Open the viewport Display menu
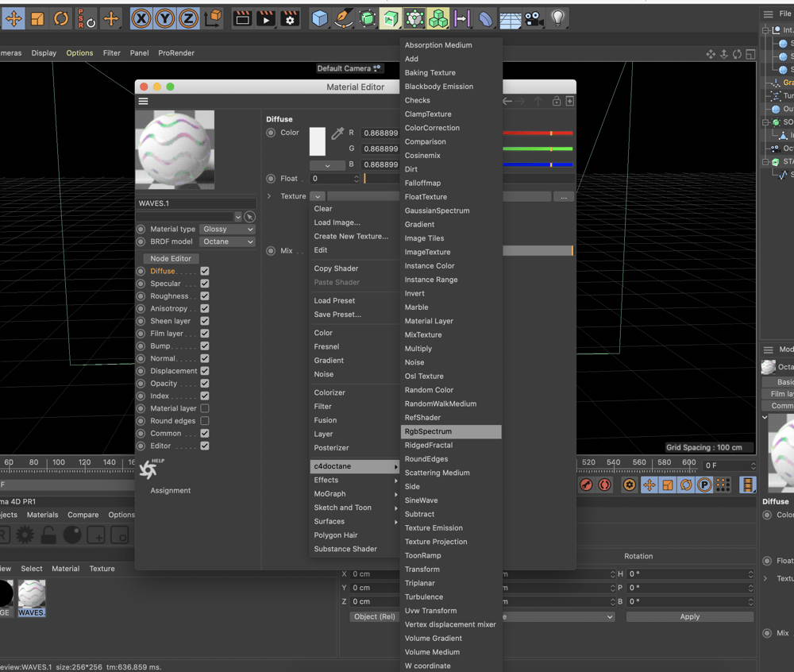Image resolution: width=794 pixels, height=672 pixels. (44, 53)
